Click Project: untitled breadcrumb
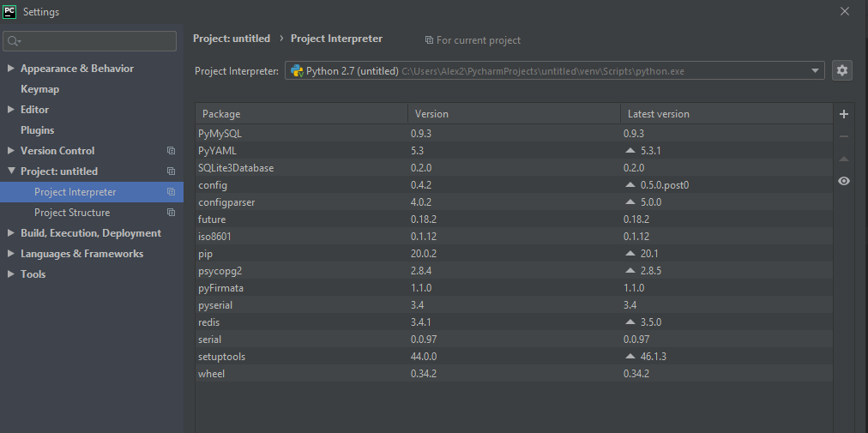The width and height of the screenshot is (868, 433). coord(232,39)
